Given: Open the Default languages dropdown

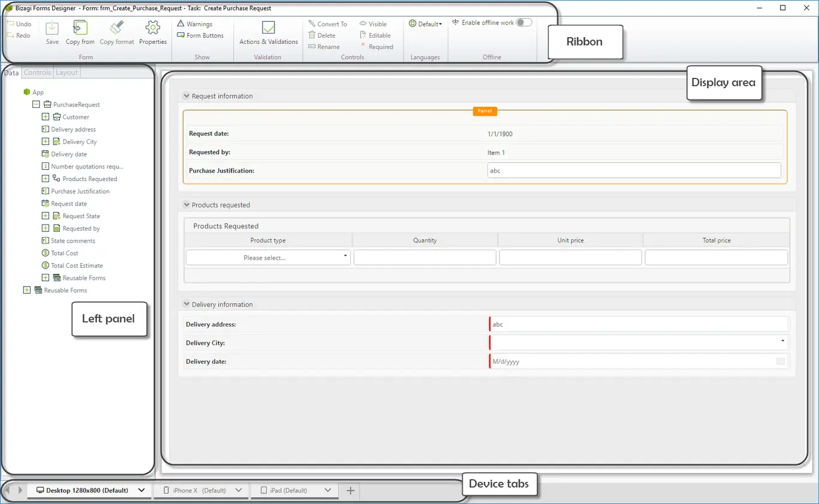Looking at the screenshot, I should click(x=426, y=24).
